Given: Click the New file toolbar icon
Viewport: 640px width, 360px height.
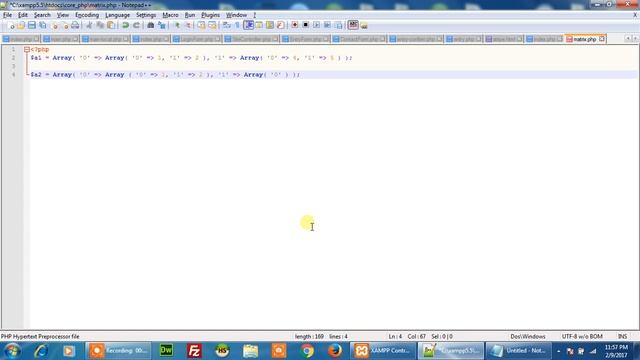Looking at the screenshot, I should (x=11, y=25).
